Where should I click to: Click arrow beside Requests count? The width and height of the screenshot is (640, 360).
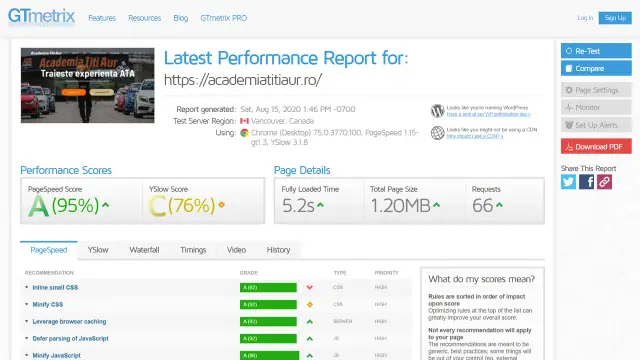pos(499,205)
